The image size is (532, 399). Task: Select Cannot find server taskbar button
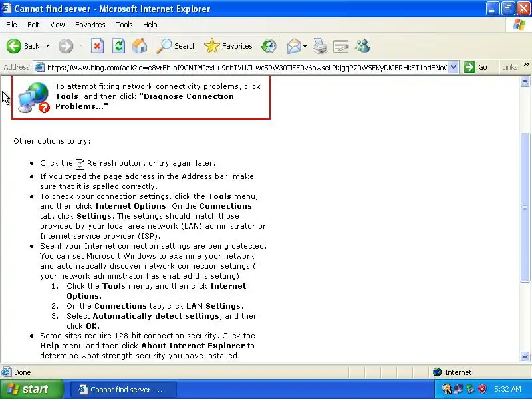point(124,390)
